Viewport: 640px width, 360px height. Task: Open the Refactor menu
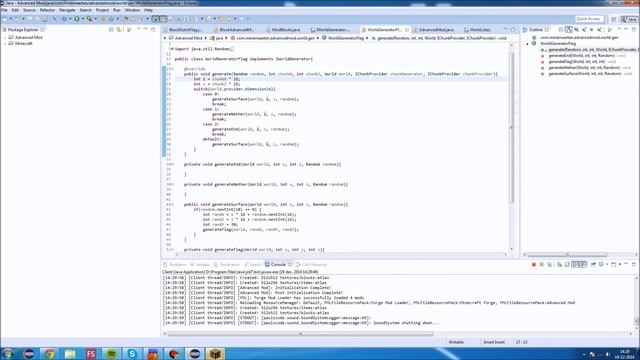click(47, 10)
